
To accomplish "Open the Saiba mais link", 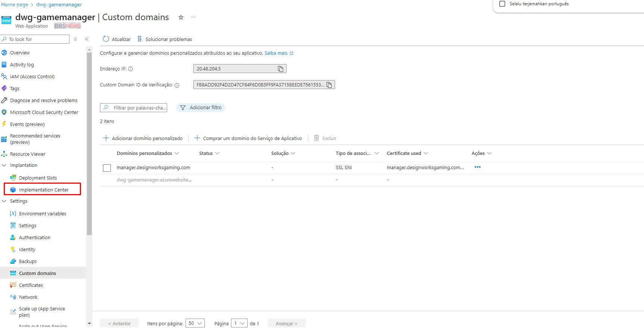I will [276, 53].
